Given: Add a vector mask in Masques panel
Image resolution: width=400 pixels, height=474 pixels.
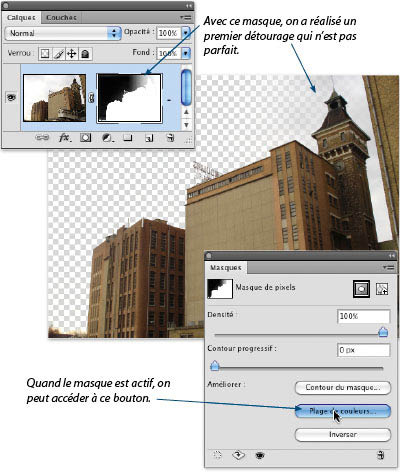Looking at the screenshot, I should click(x=382, y=289).
